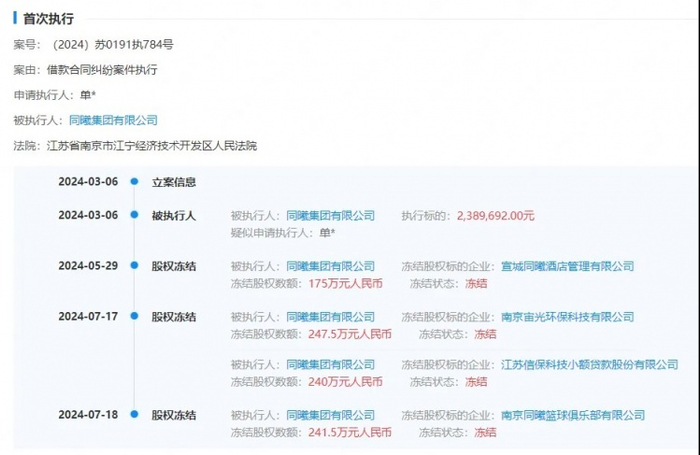The width and height of the screenshot is (700, 455).
Task: Click timeline dot for 2024-03-06 立案信息
Action: pos(134,182)
